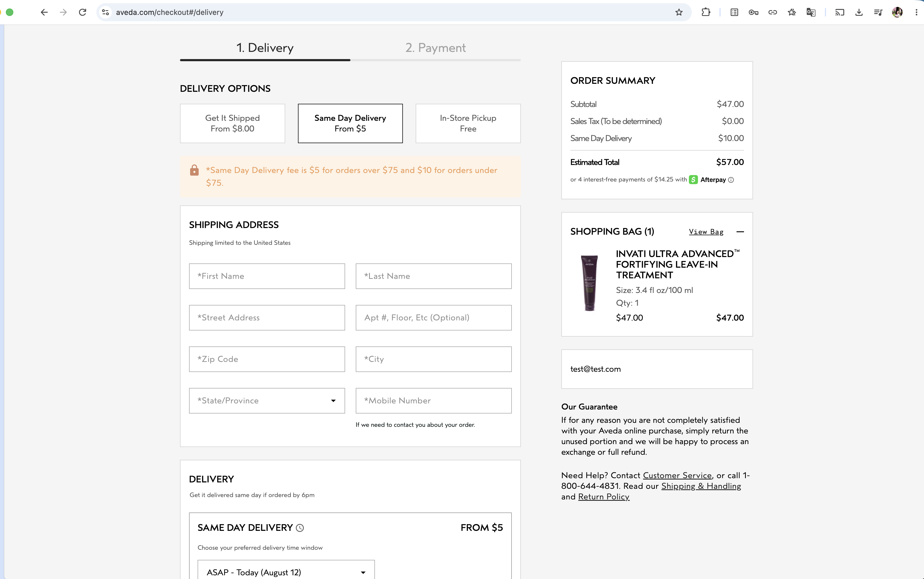Click the Our Guarantee heading
The height and width of the screenshot is (579, 924).
click(589, 407)
